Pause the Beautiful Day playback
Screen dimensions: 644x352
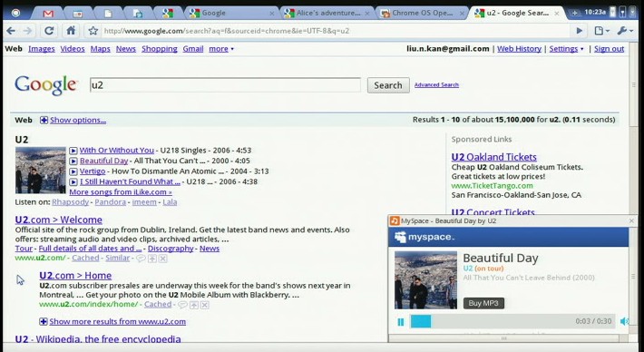[x=400, y=321]
